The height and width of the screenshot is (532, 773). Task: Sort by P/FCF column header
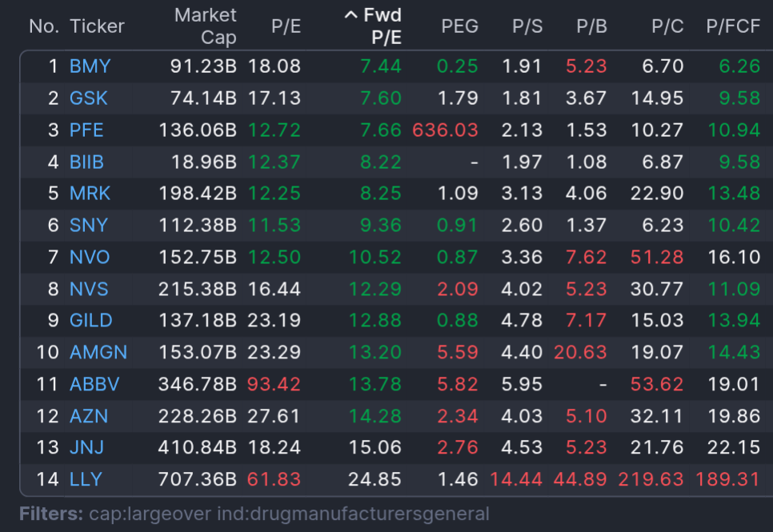[x=733, y=26]
